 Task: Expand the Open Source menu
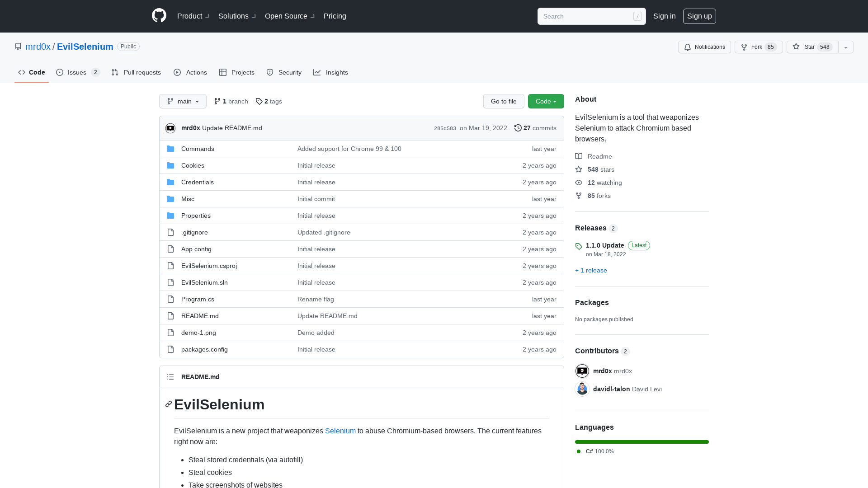[x=290, y=16]
